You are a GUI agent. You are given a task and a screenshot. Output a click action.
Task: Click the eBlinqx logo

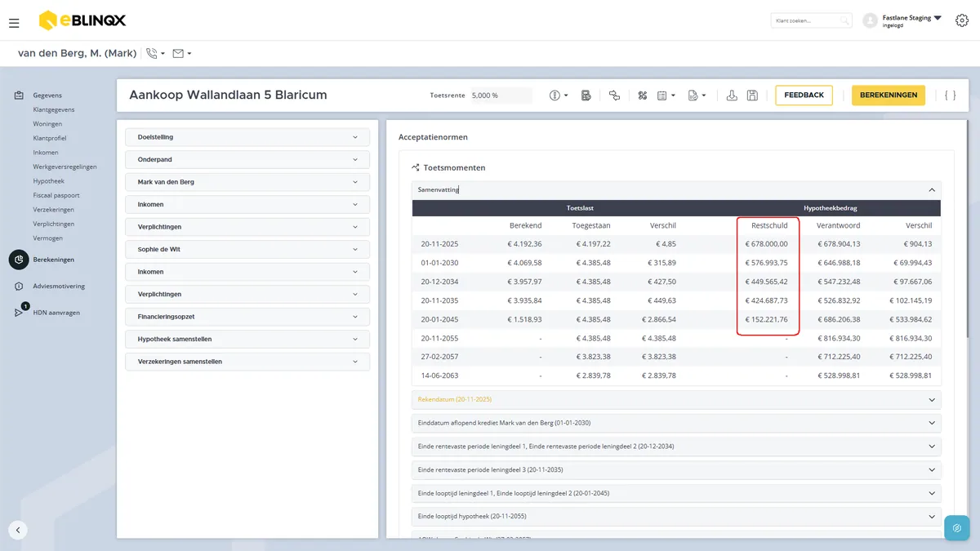(x=82, y=20)
